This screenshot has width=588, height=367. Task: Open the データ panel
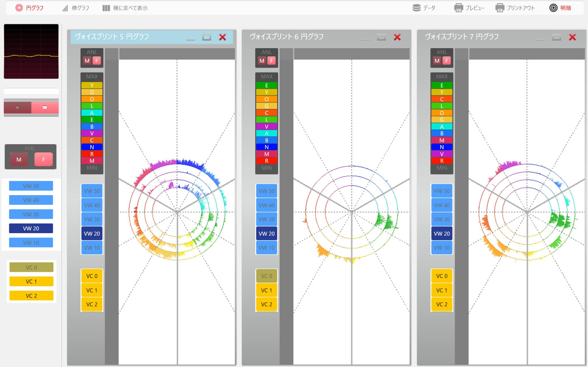[424, 8]
